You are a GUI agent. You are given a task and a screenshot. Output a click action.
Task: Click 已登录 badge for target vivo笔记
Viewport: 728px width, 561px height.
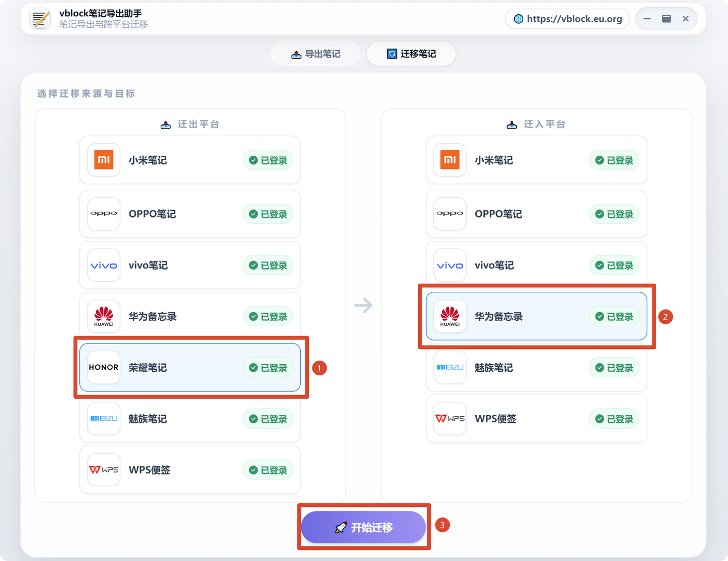pyautogui.click(x=614, y=266)
